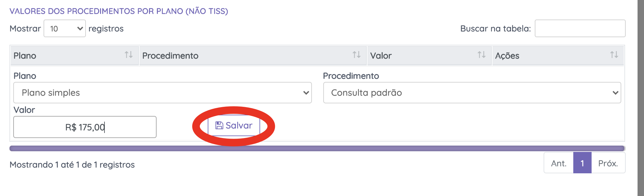Focus the Buscar na tabela search box
Viewport: 644px width, 196px height.
pyautogui.click(x=580, y=29)
